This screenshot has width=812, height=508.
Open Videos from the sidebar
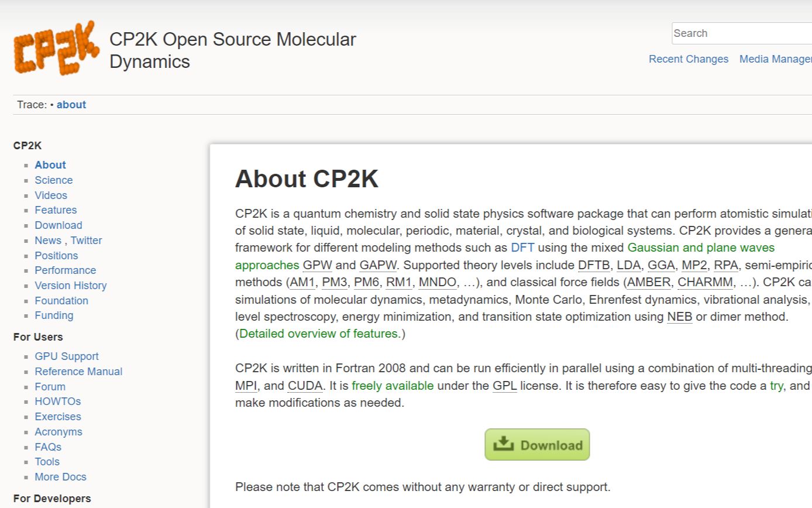click(x=51, y=195)
